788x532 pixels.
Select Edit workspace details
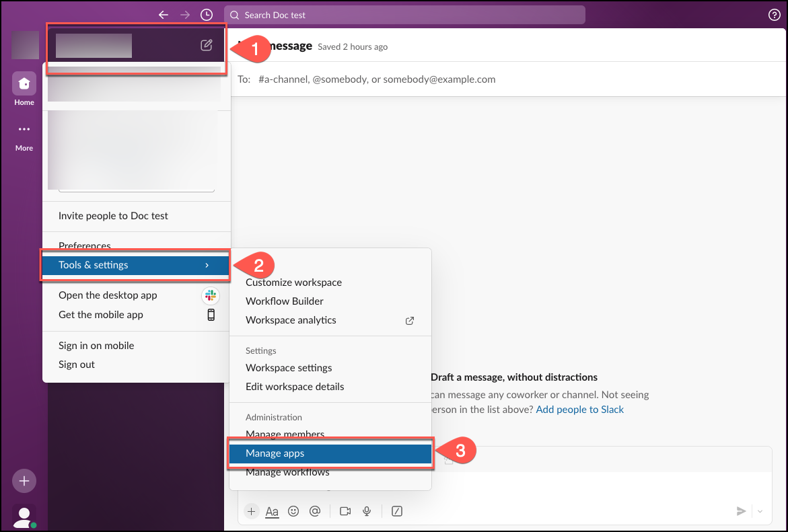point(330,387)
